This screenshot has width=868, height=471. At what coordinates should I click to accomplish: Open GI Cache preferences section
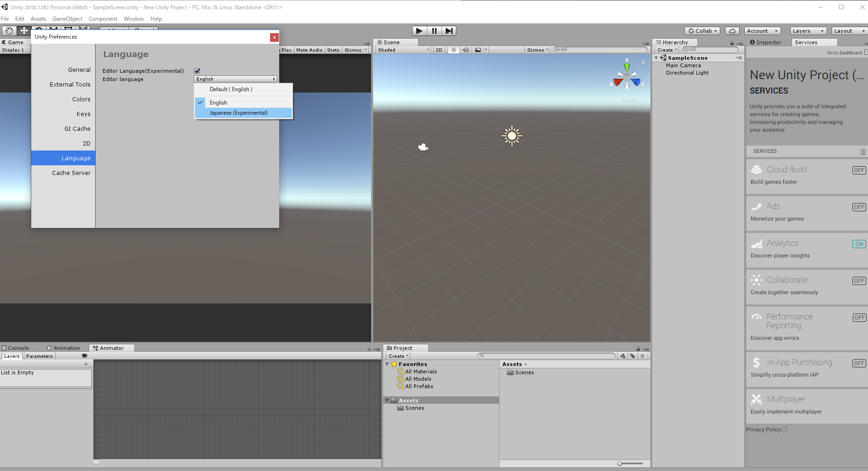pyautogui.click(x=63, y=129)
